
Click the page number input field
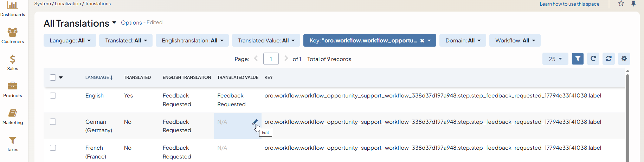coord(271,59)
